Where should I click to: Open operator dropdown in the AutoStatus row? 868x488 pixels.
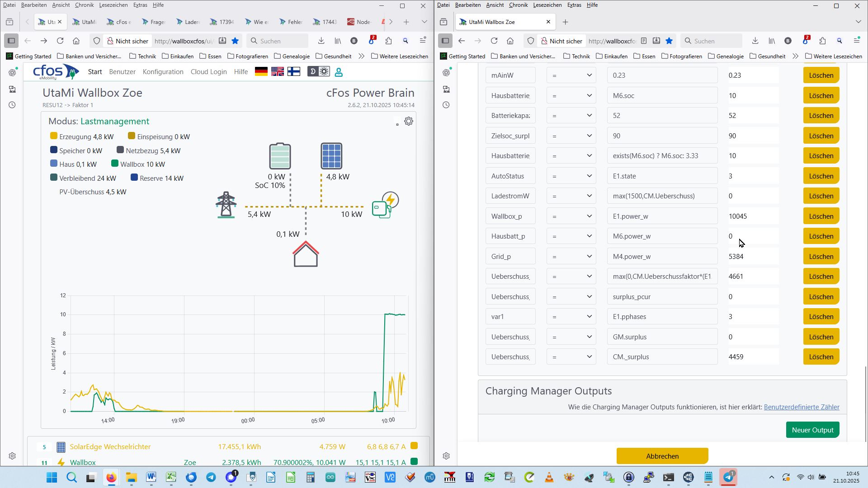click(571, 176)
